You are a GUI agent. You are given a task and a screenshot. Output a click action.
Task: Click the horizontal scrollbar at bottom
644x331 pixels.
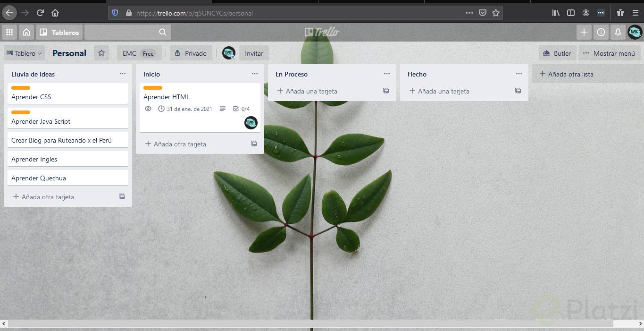click(x=310, y=324)
